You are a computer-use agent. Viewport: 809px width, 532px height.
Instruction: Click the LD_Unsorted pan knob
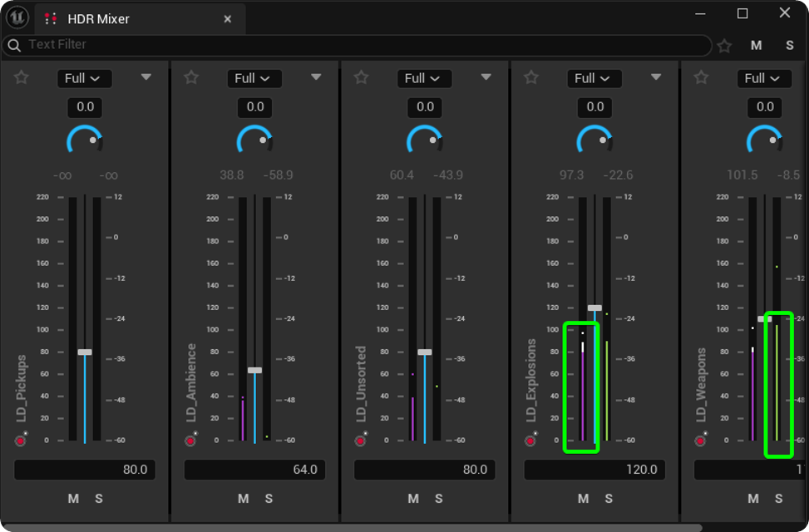point(425,140)
